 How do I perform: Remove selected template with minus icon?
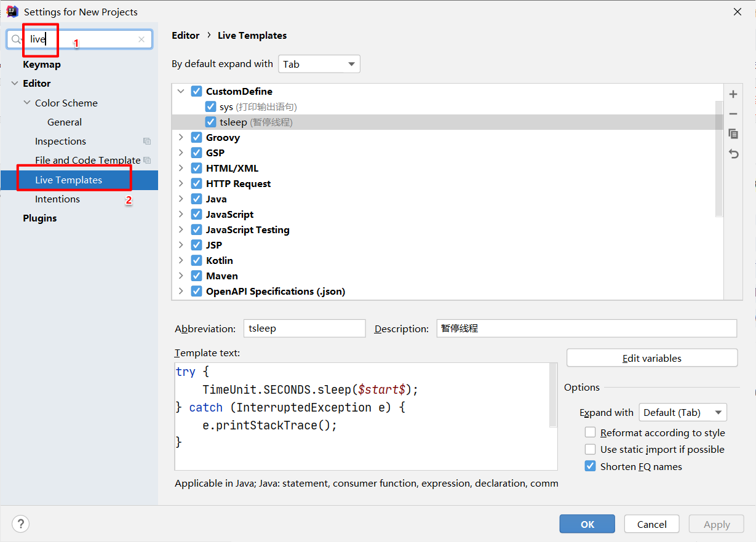733,114
